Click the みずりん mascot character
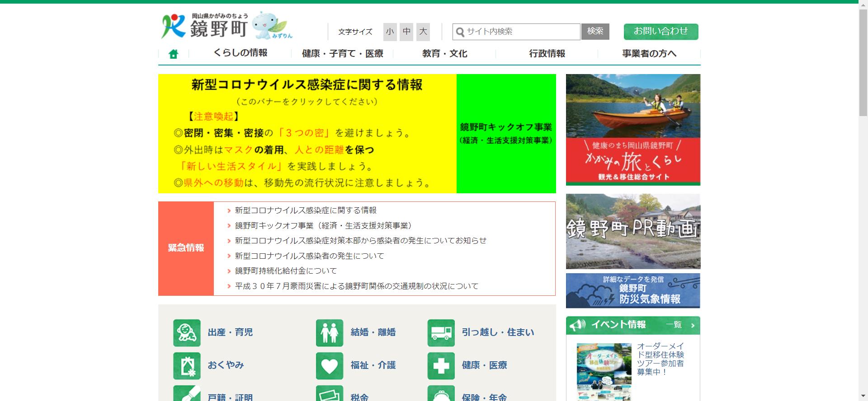Viewport: 868px width, 401px height. point(272,25)
